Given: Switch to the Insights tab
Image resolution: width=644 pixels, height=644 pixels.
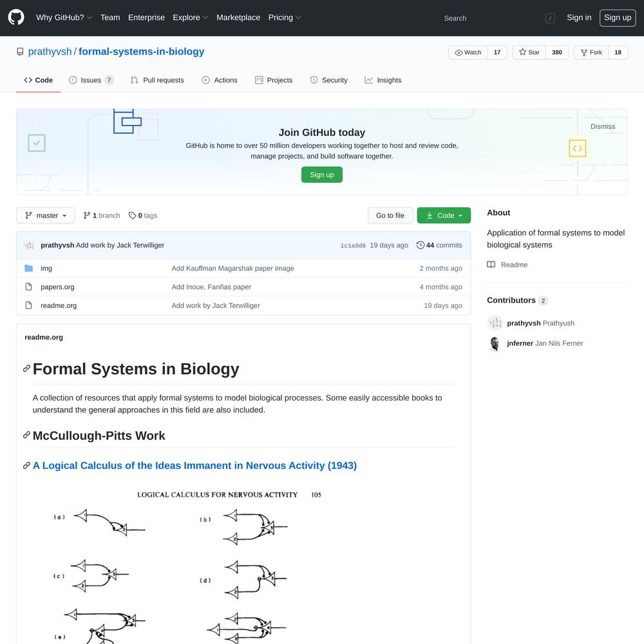Looking at the screenshot, I should tap(383, 80).
